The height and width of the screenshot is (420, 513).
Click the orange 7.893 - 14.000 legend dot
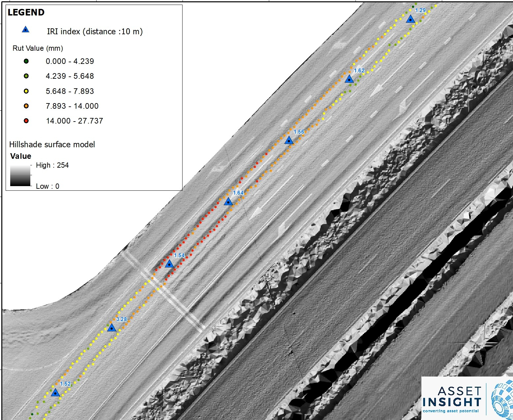click(x=26, y=106)
